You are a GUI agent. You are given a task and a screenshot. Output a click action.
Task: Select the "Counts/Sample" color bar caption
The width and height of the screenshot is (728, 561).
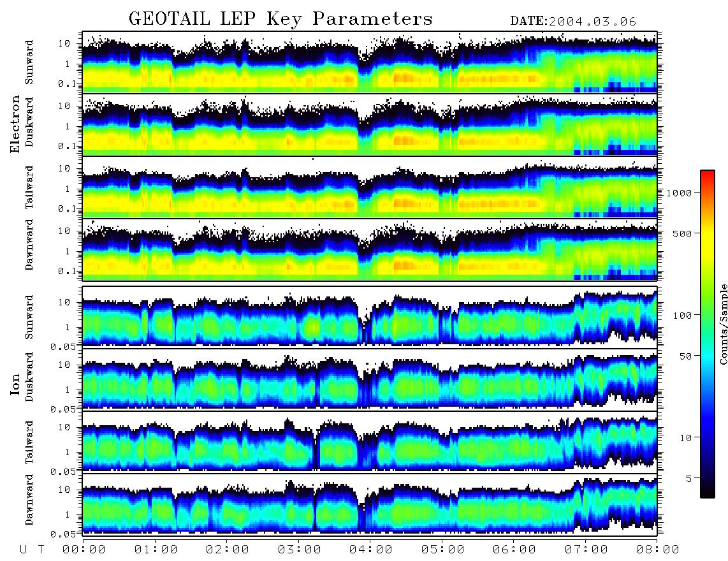[x=724, y=324]
